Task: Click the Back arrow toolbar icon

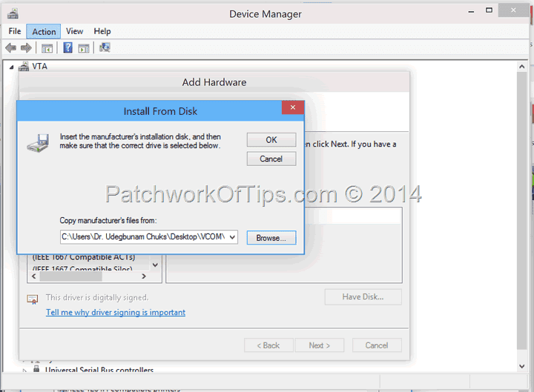Action: point(11,48)
